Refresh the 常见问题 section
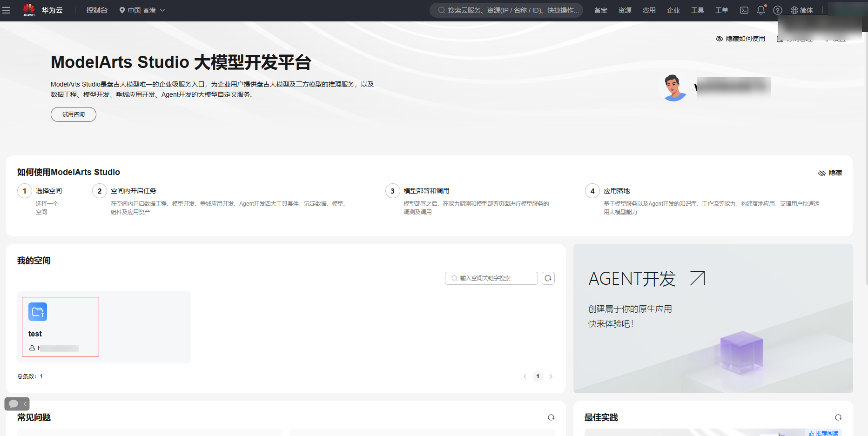Screen dimensions: 868x436 point(551,417)
